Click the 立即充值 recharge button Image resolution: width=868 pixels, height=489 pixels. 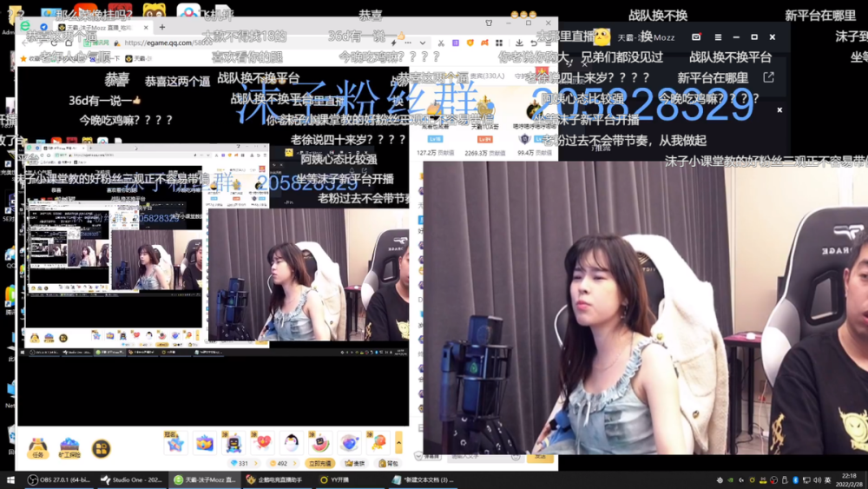click(320, 464)
